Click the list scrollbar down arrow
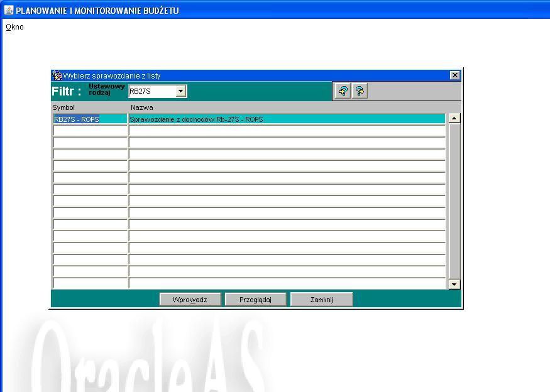The image size is (550, 392). pyautogui.click(x=454, y=285)
